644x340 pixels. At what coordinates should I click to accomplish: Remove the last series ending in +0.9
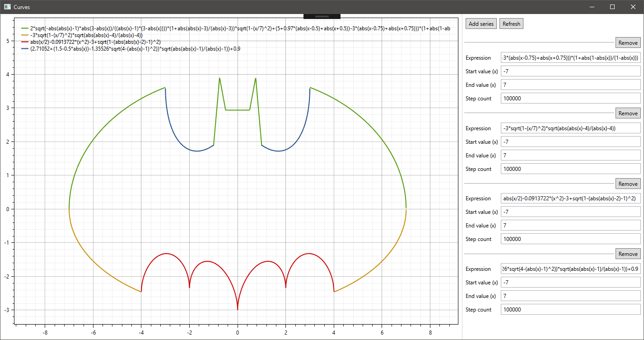point(628,254)
